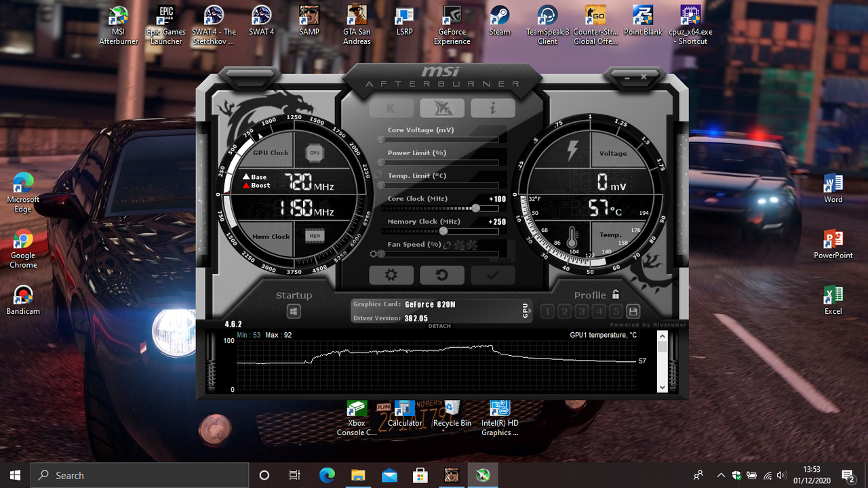Image resolution: width=868 pixels, height=488 pixels.
Task: Open Epic Games Launcher desktop icon
Action: pos(166,26)
